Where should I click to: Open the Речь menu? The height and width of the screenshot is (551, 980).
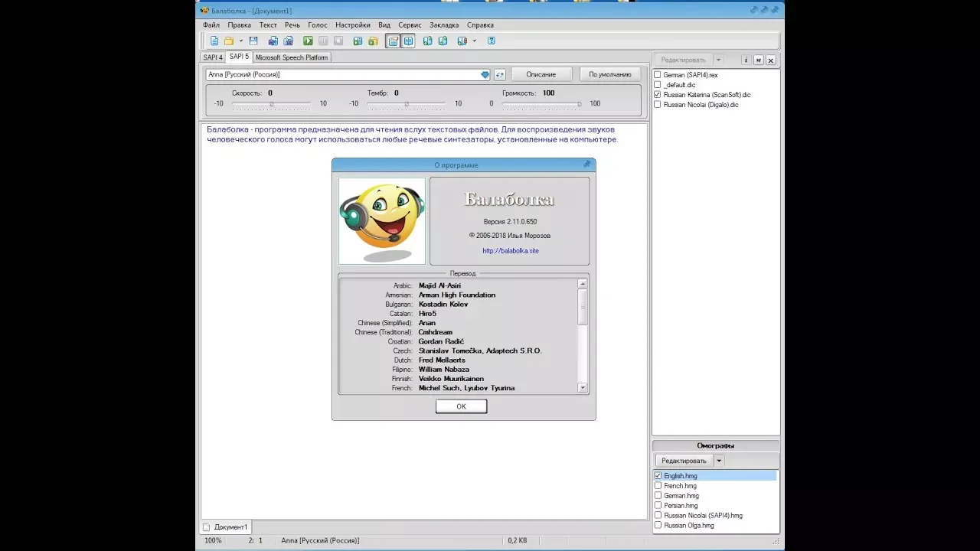292,25
